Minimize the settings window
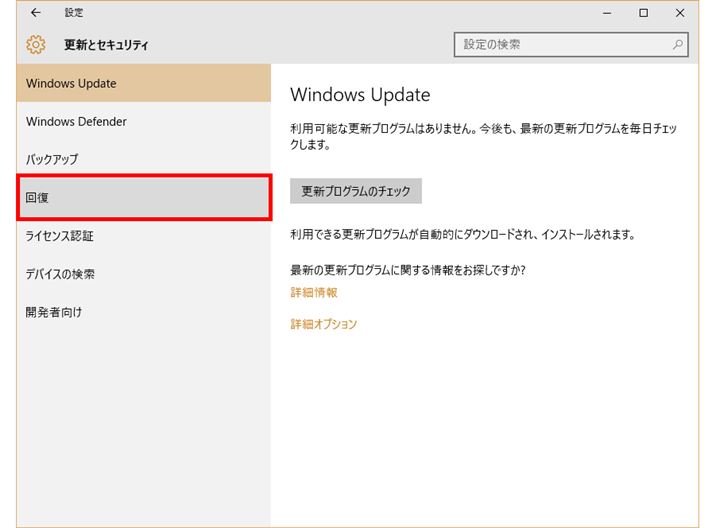 point(607,13)
